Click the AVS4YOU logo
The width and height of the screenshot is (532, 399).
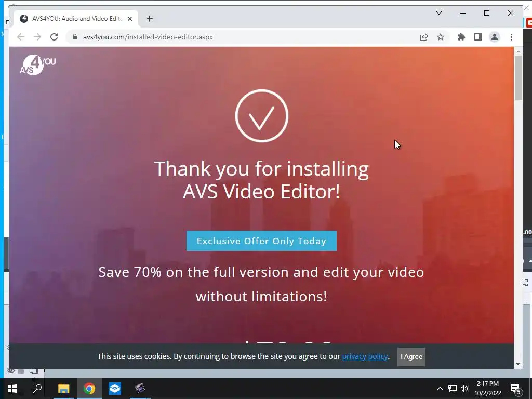click(x=37, y=65)
